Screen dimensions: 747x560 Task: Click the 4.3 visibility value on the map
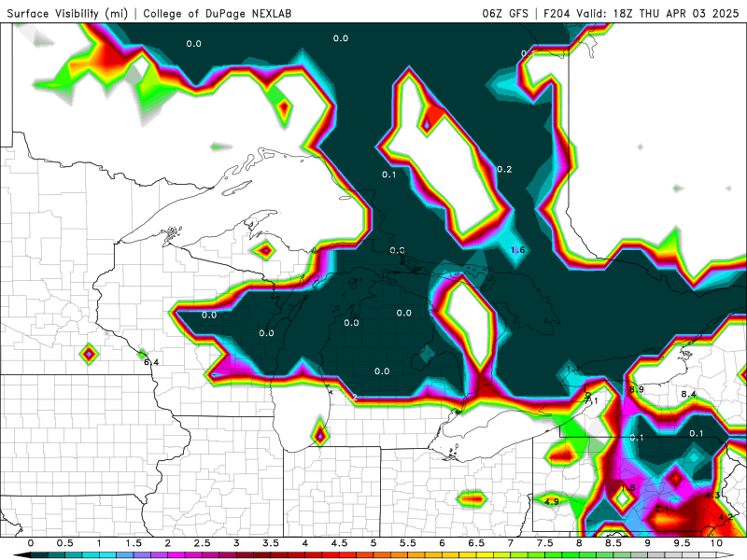click(712, 496)
